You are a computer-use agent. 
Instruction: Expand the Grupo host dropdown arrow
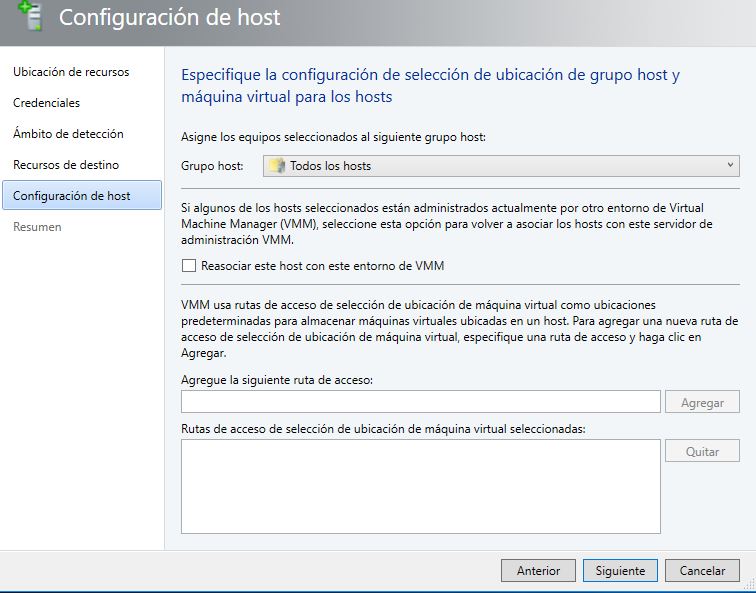click(x=730, y=166)
